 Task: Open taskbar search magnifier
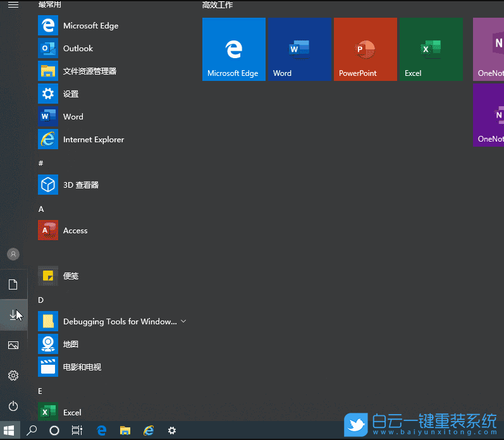pyautogui.click(x=32, y=431)
